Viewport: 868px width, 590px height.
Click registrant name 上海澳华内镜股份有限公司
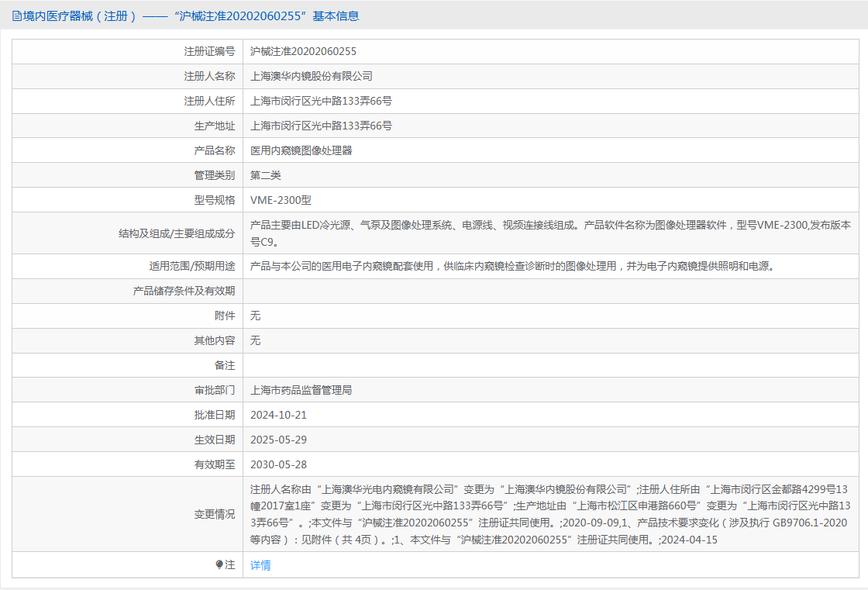click(312, 76)
